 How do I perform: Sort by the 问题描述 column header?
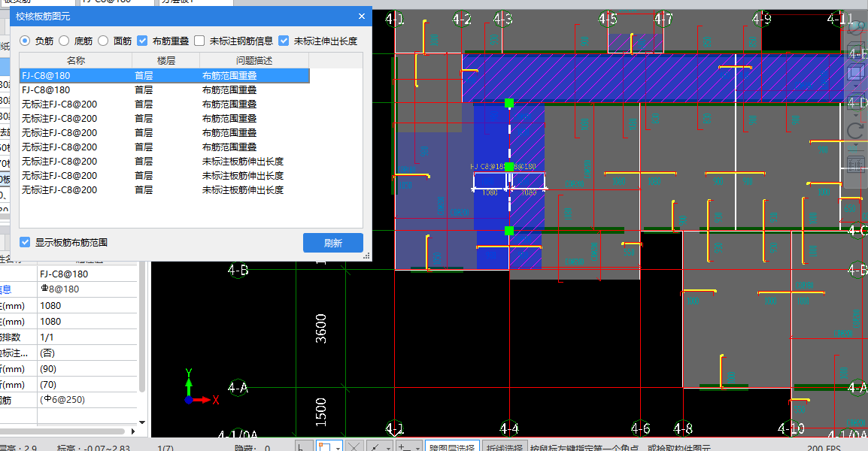(254, 60)
